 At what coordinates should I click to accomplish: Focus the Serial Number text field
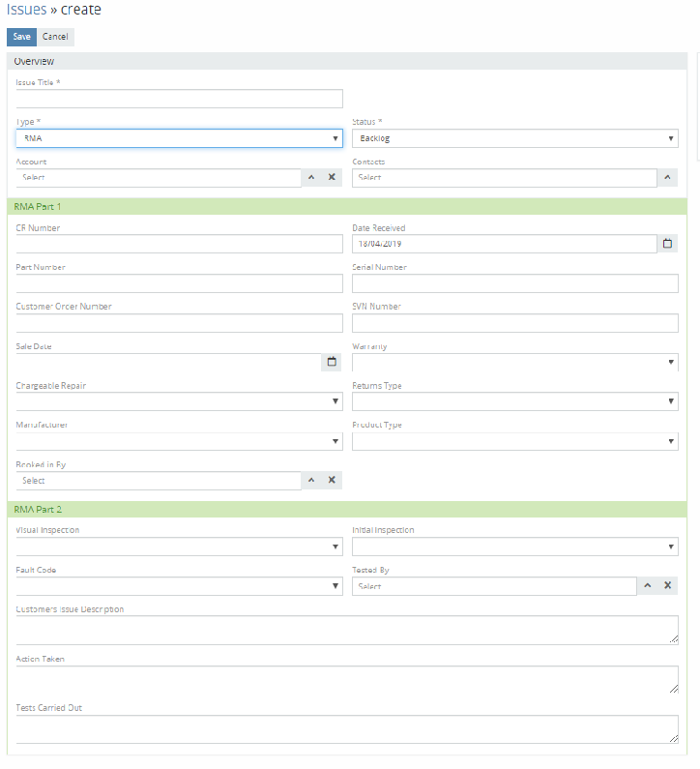click(514, 283)
